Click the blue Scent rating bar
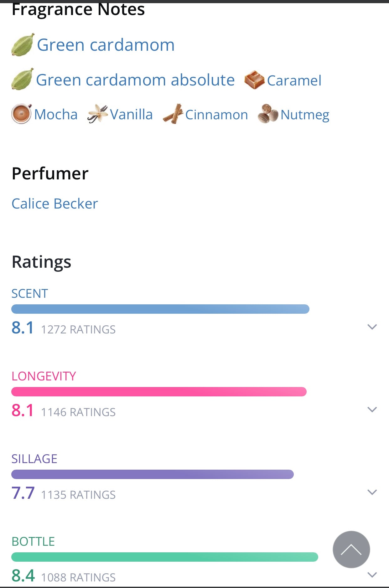This screenshot has height=588, width=389. pyautogui.click(x=160, y=309)
